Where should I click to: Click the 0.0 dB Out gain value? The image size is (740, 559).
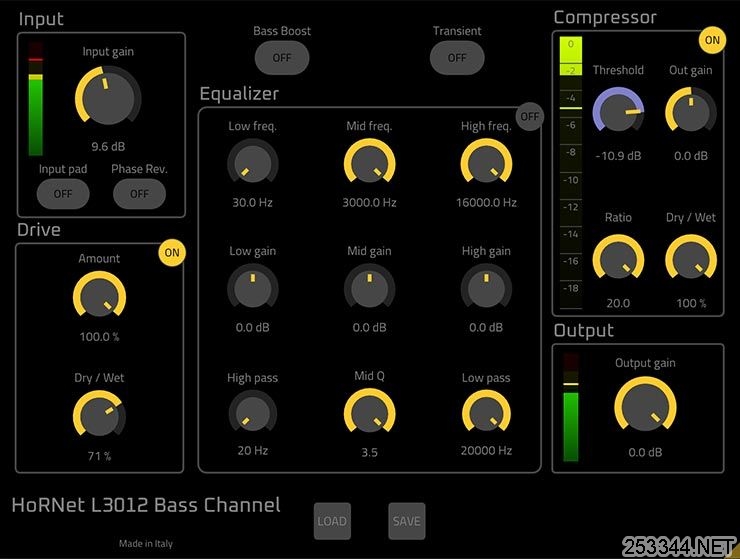691,156
